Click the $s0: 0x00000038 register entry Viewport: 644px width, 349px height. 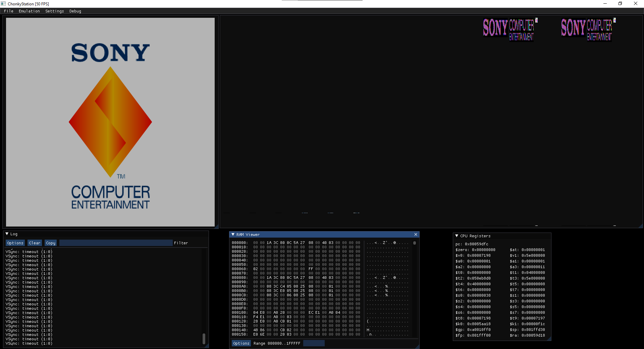(x=473, y=295)
